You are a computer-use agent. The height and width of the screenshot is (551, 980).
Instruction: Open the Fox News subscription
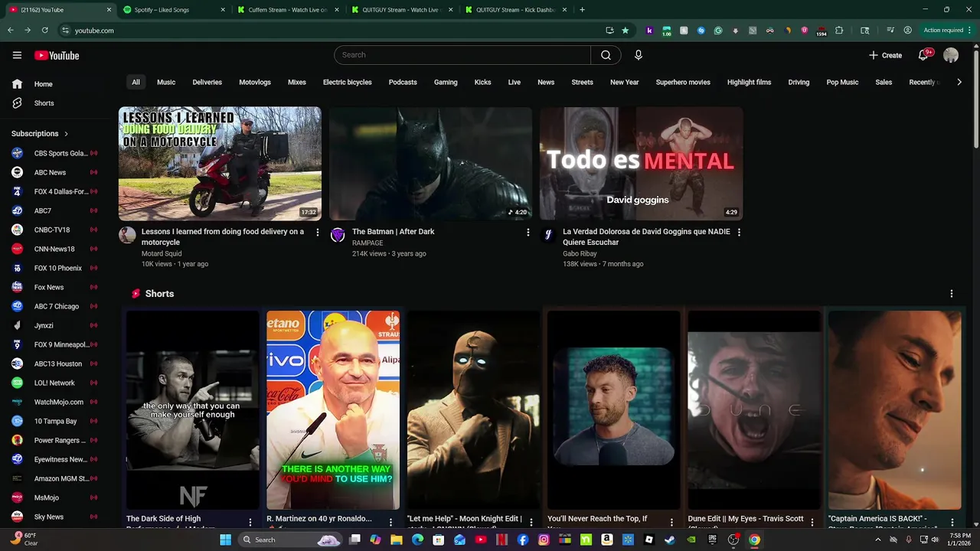(54, 287)
